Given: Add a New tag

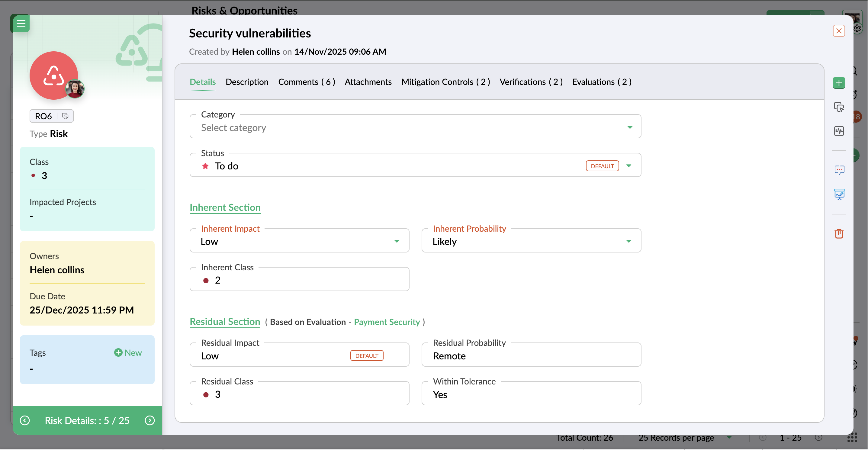Looking at the screenshot, I should point(128,353).
